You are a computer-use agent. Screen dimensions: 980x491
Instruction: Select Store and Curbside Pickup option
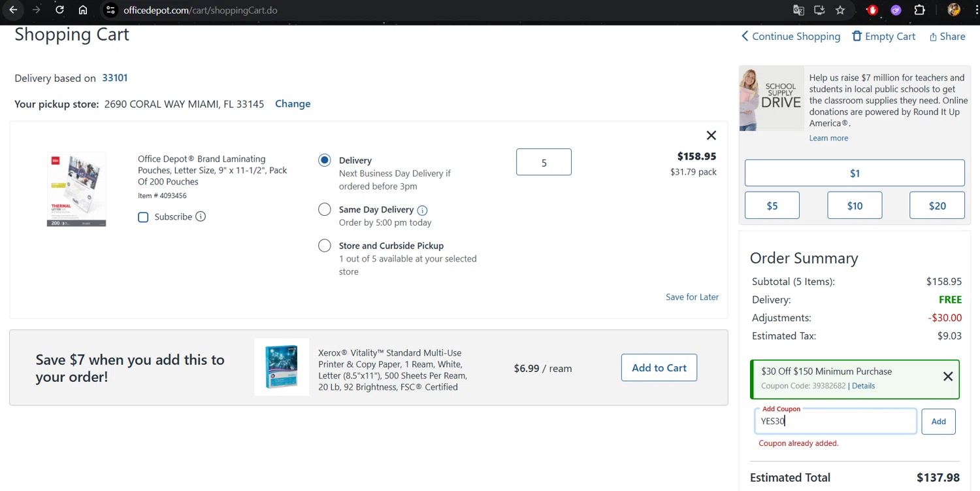point(325,246)
